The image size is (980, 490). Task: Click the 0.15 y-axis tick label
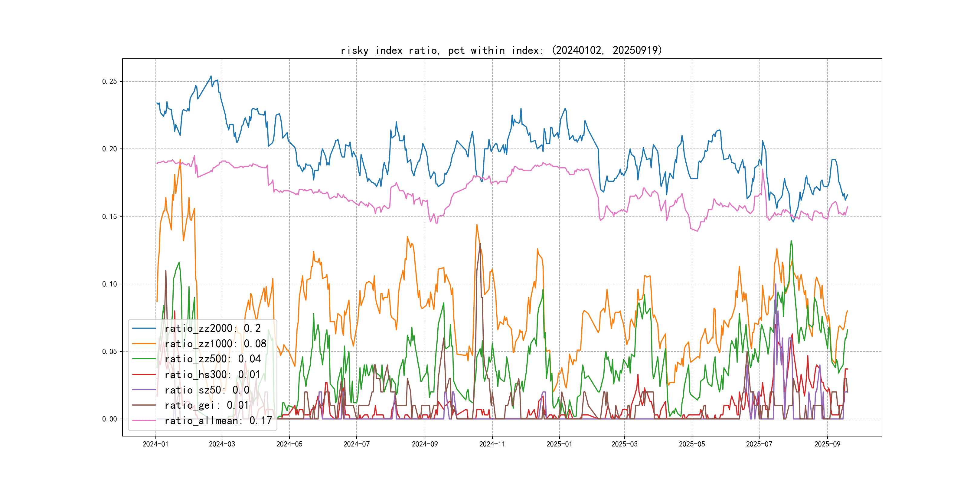click(109, 217)
